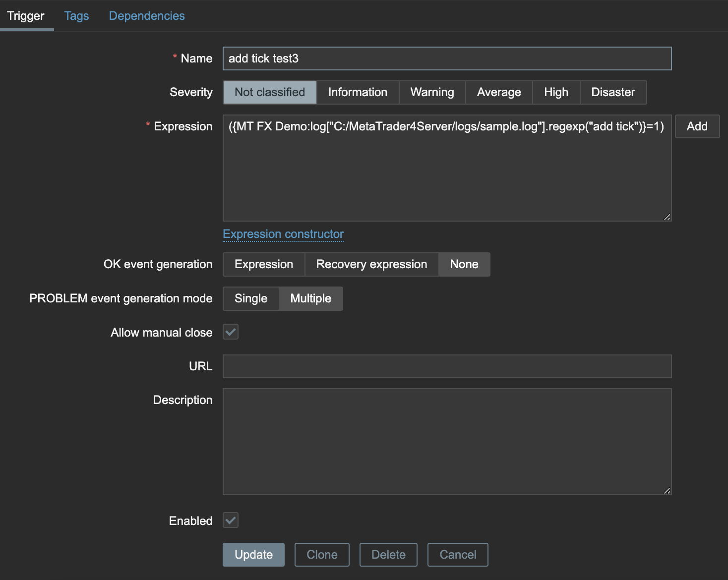Select High severity

tap(556, 92)
